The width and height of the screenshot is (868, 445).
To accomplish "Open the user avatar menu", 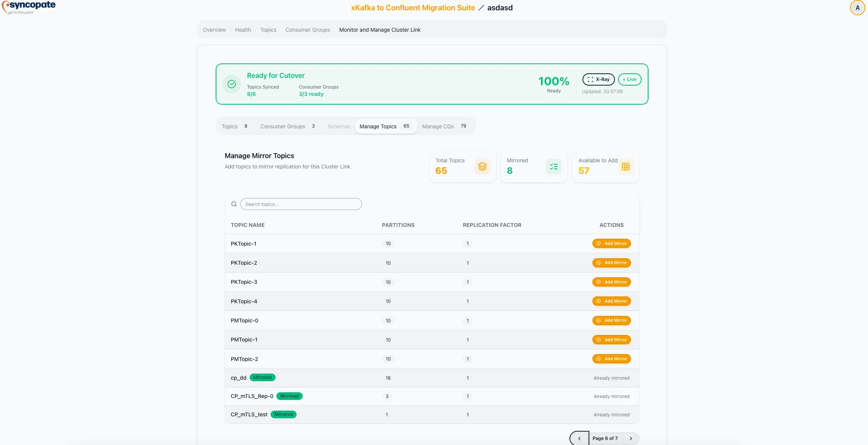I will (x=857, y=8).
